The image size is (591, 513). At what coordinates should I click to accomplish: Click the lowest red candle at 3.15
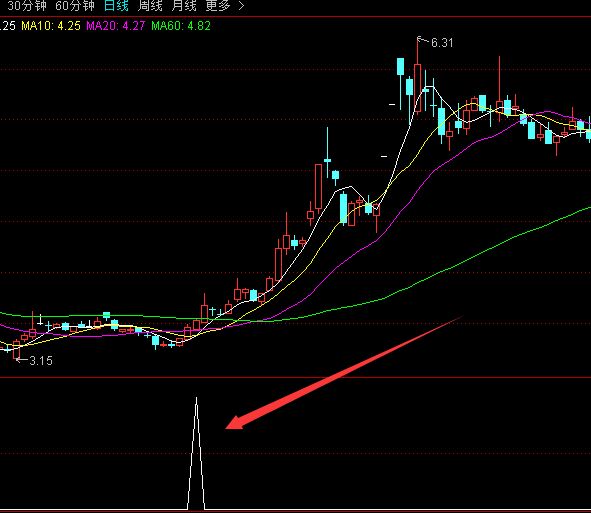(16, 349)
